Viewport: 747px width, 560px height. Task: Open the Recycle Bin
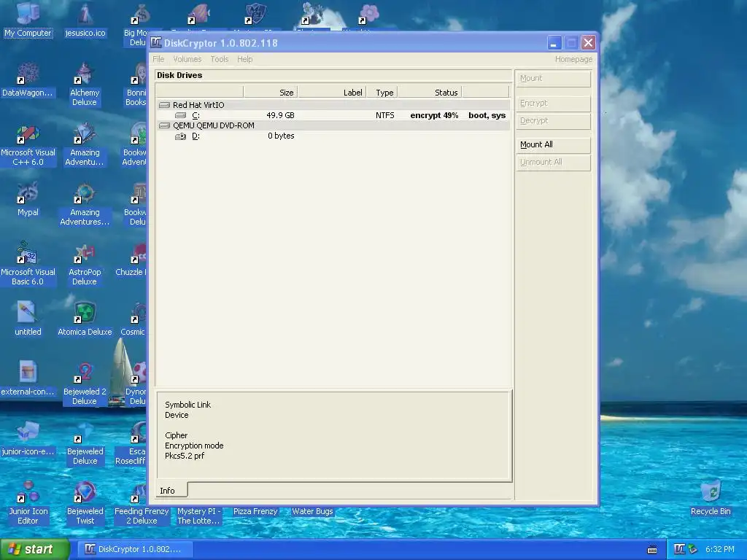711,497
